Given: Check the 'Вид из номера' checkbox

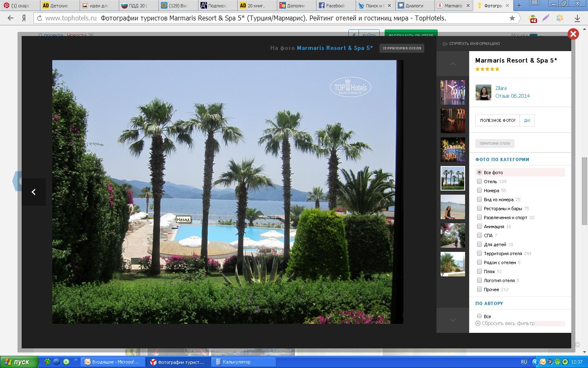Looking at the screenshot, I should tap(479, 199).
